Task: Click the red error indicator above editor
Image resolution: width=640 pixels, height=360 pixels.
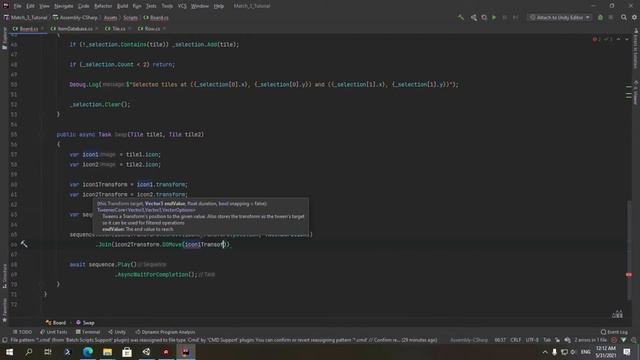Action: point(596,39)
